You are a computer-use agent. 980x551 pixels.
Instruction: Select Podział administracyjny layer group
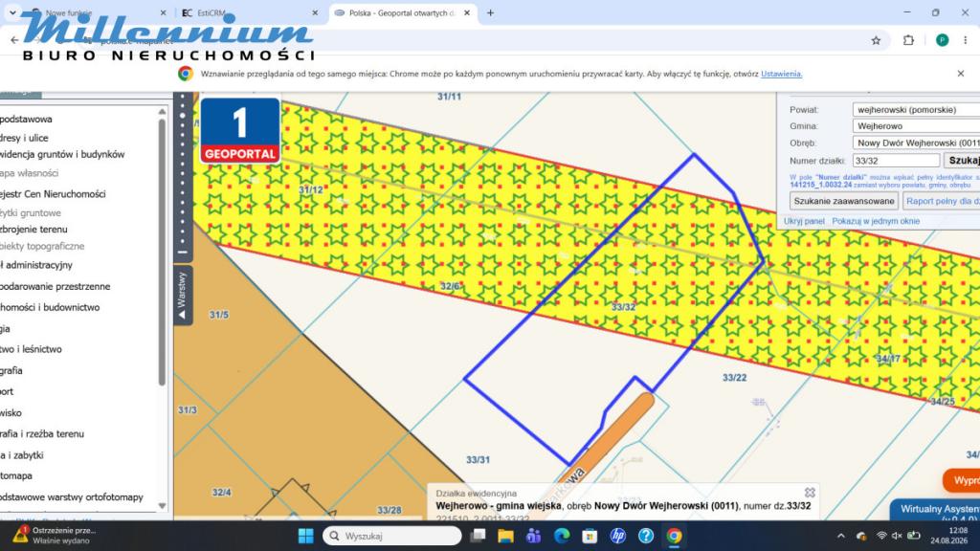pyautogui.click(x=36, y=265)
